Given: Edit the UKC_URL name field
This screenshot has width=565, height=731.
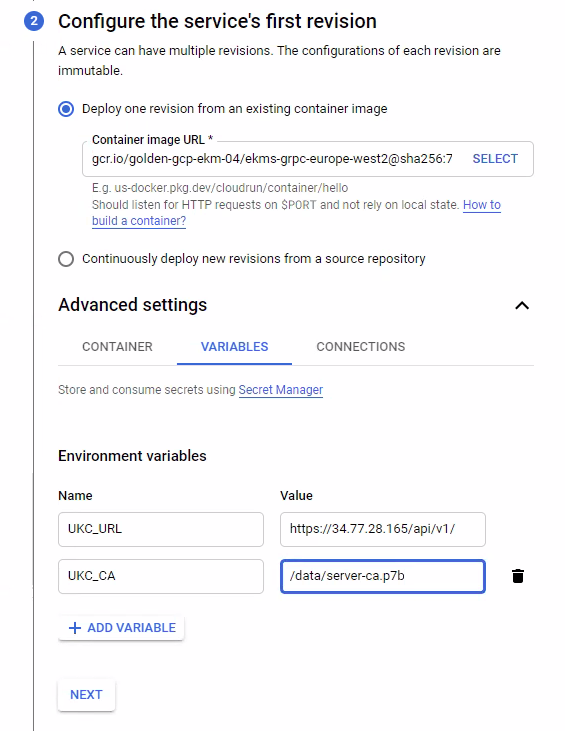Looking at the screenshot, I should (161, 529).
